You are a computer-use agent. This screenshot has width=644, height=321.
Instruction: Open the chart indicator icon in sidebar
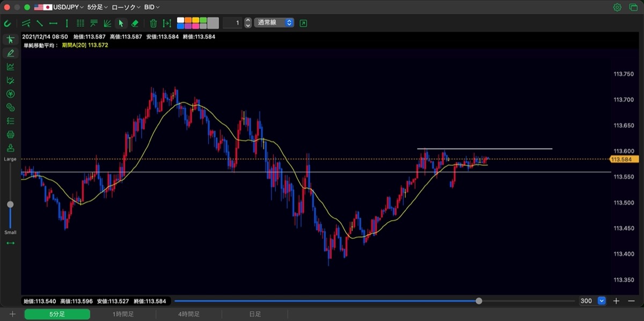pos(10,67)
